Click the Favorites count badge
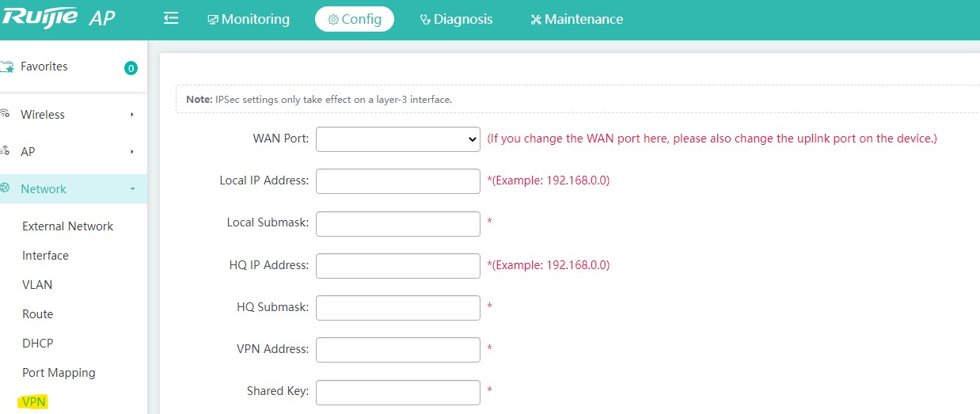This screenshot has width=980, height=414. (x=131, y=68)
